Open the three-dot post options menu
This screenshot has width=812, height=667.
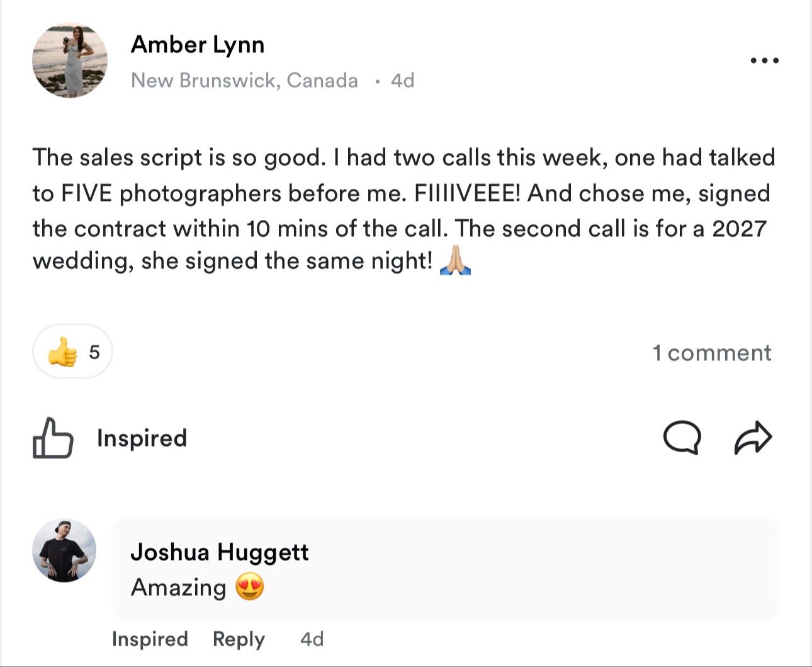(x=765, y=60)
